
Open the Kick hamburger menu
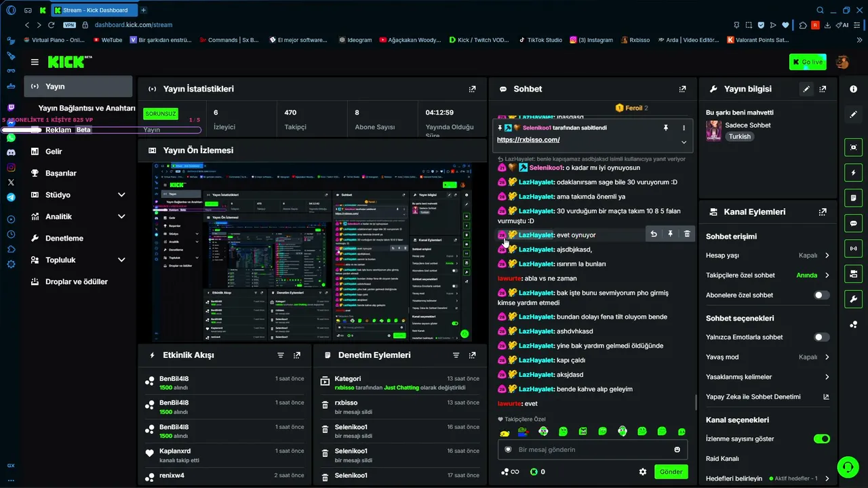(x=35, y=62)
